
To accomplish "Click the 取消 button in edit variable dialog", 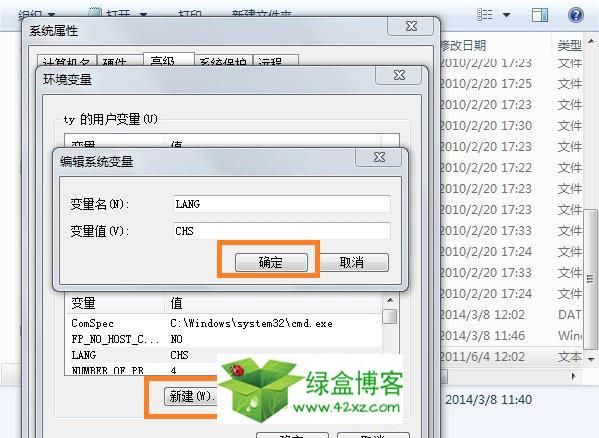I will (x=352, y=262).
